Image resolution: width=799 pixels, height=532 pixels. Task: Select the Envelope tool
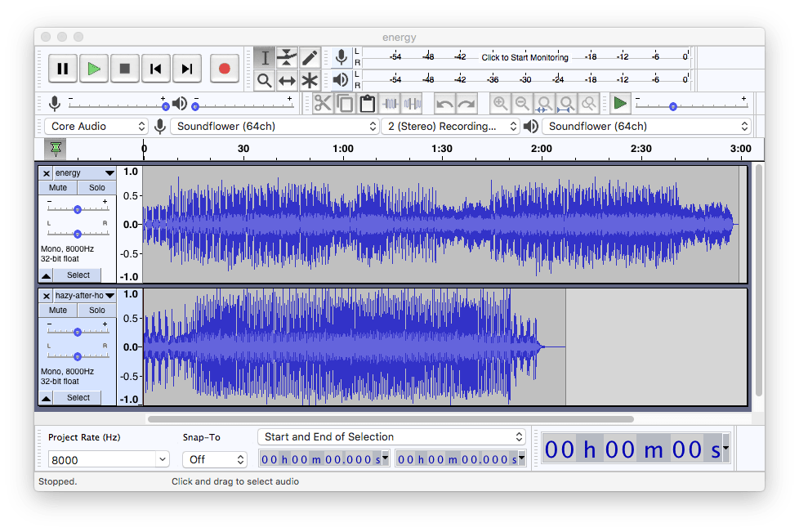click(x=287, y=57)
